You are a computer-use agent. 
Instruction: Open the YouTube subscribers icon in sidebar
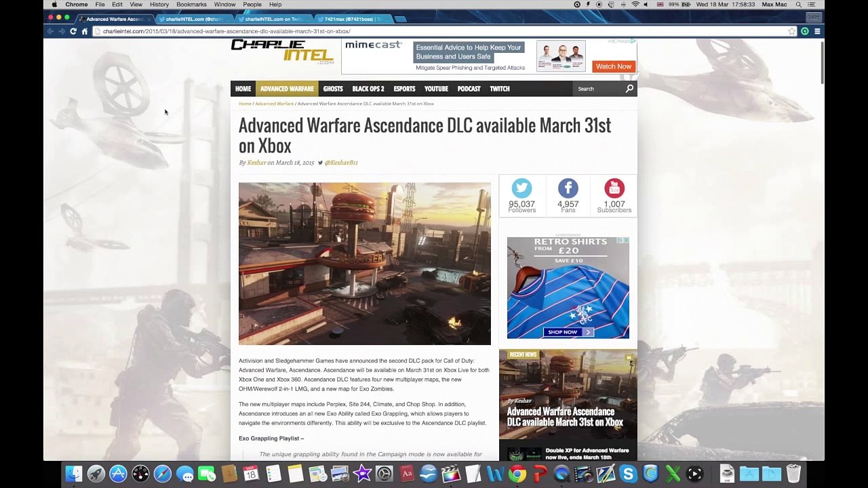tap(614, 188)
